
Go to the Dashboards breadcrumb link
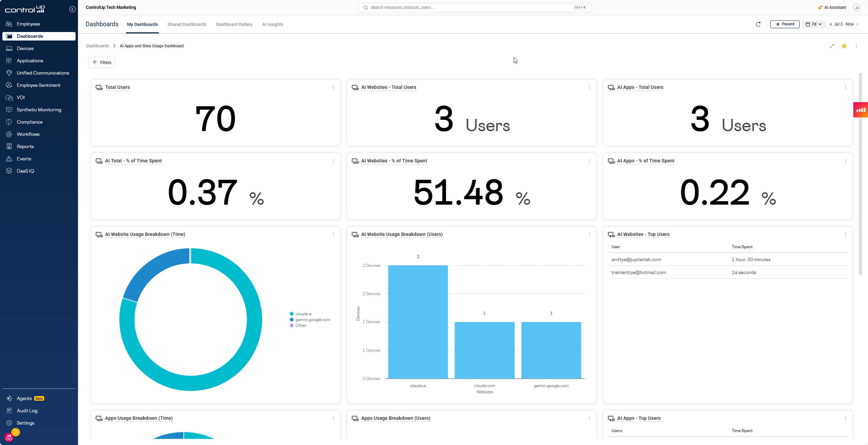pos(97,46)
